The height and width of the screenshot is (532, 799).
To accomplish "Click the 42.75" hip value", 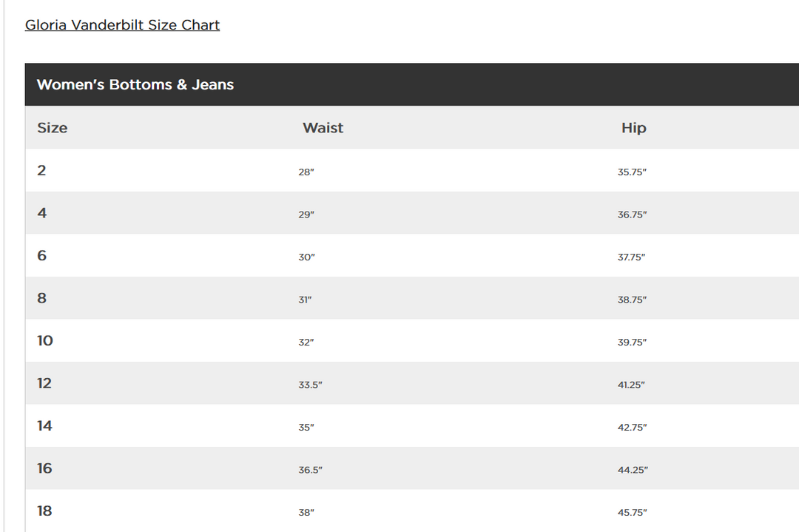I will click(632, 428).
